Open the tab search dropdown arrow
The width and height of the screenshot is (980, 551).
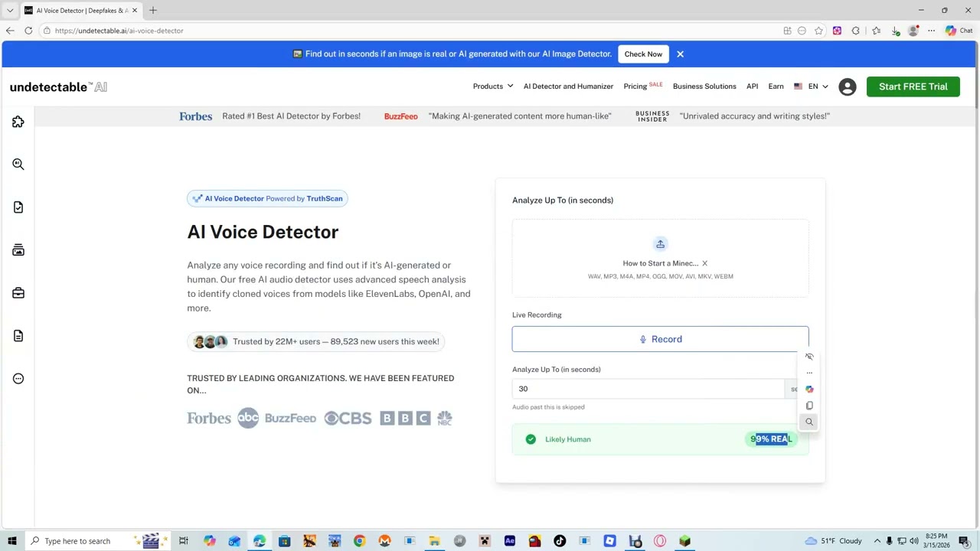coord(10,10)
